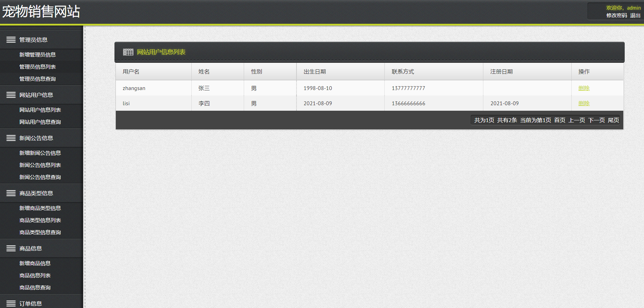This screenshot has height=308, width=644.
Task: Open 网站用户信息查询 in the sidebar
Action: click(40, 122)
